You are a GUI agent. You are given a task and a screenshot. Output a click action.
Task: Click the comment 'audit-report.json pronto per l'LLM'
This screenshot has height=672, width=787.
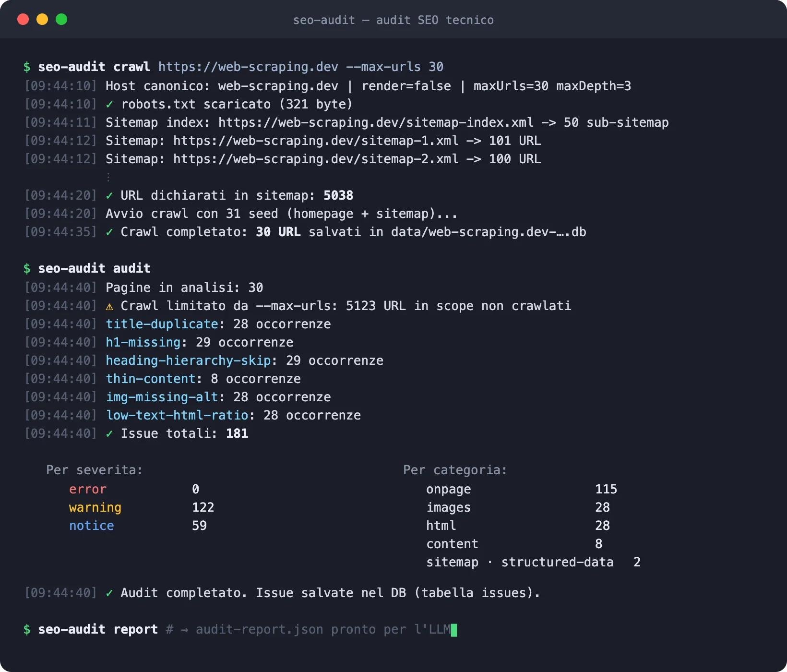click(x=323, y=629)
